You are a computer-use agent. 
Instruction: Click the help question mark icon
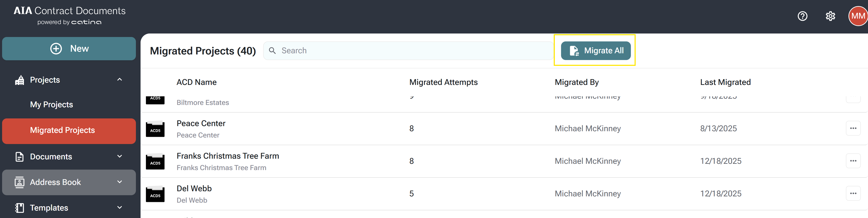coord(802,16)
